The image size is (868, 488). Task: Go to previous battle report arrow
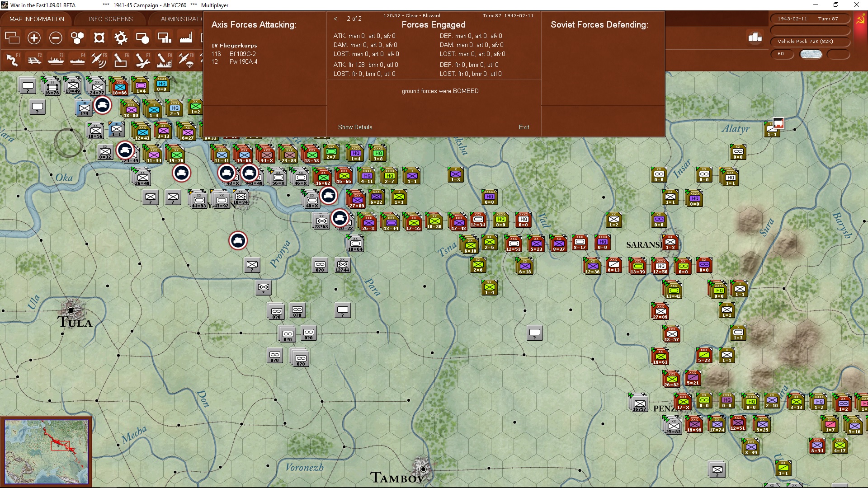pos(335,19)
